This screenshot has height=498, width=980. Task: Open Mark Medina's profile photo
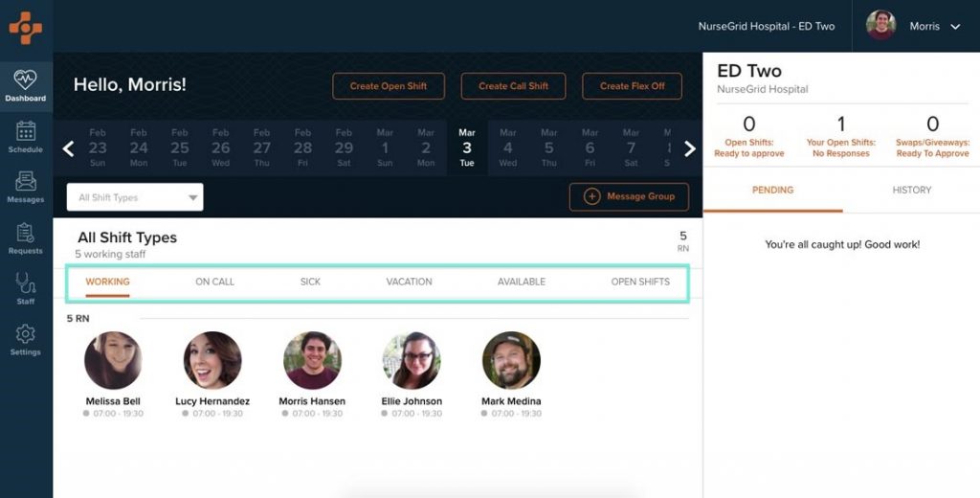[511, 360]
